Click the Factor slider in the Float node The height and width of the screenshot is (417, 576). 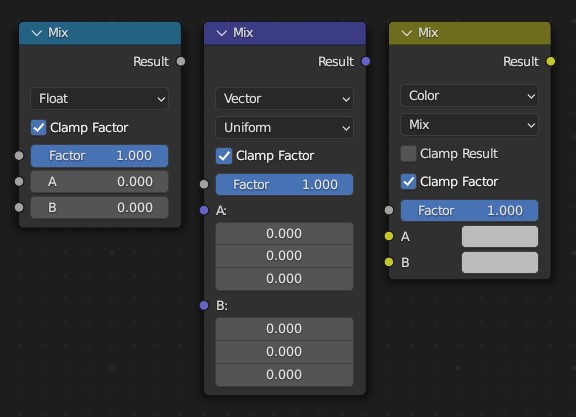coord(100,156)
